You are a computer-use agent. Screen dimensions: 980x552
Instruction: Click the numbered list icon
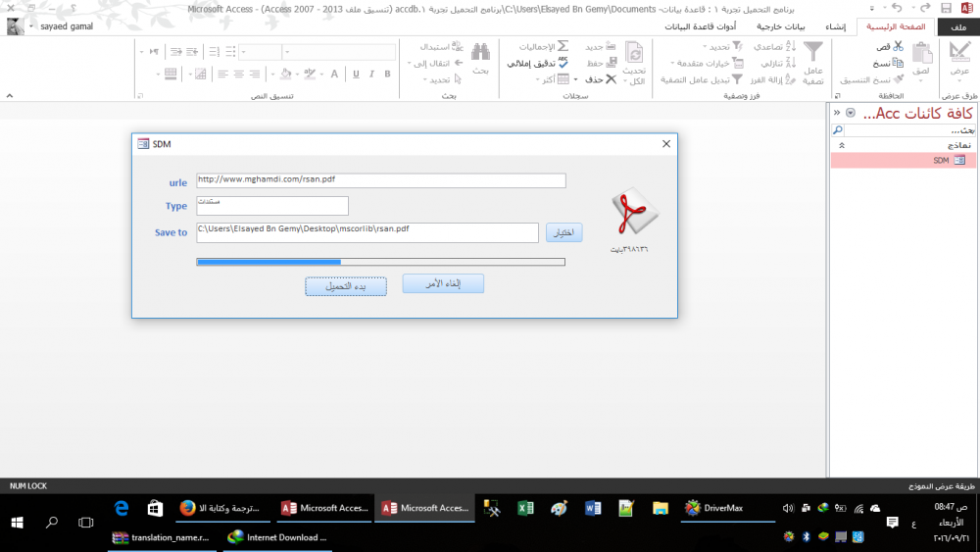tap(215, 51)
